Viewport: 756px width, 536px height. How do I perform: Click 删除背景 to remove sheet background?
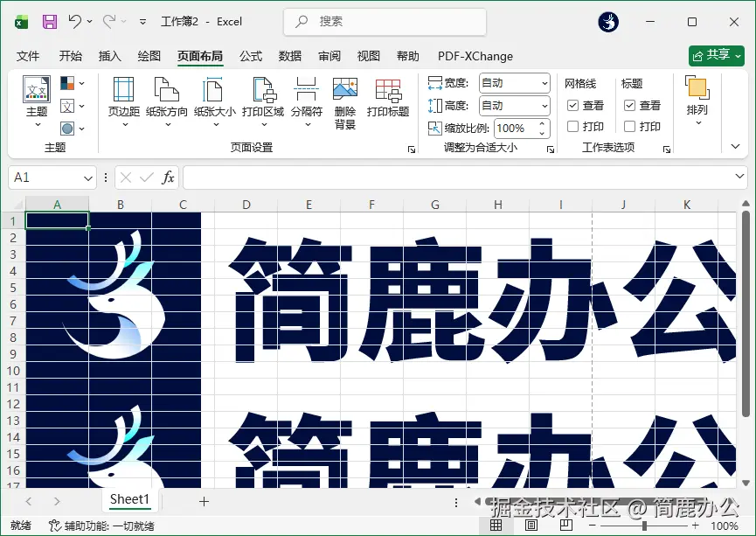coord(345,101)
